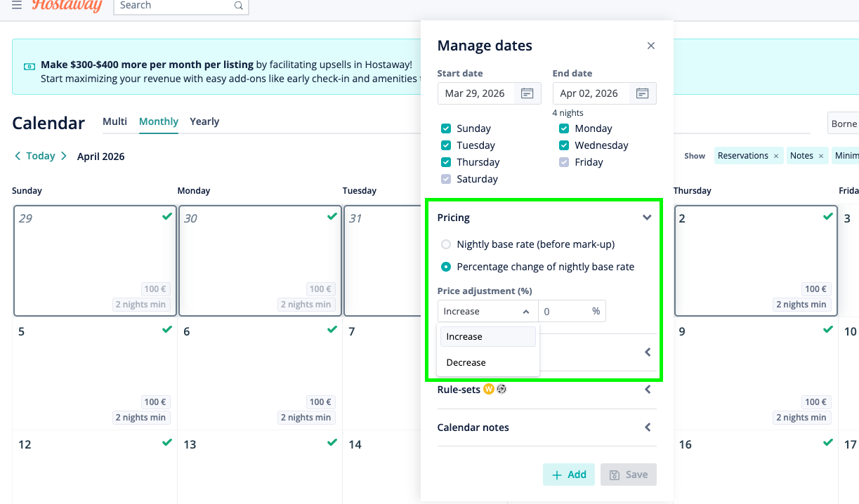Click the price adjustment percent field
The width and height of the screenshot is (859, 504).
tap(563, 311)
